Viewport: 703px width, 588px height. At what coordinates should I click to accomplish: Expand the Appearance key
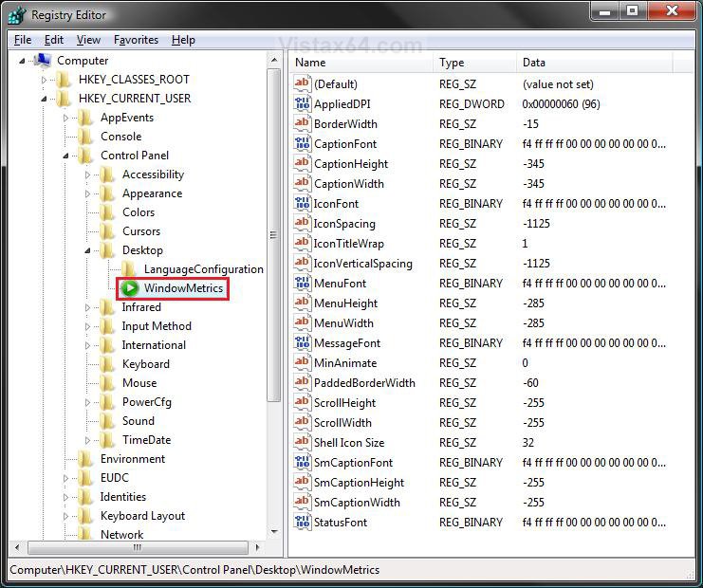[x=87, y=193]
